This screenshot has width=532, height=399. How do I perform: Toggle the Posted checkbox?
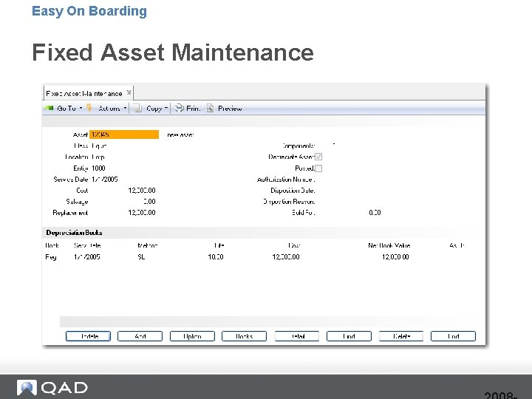[x=318, y=168]
